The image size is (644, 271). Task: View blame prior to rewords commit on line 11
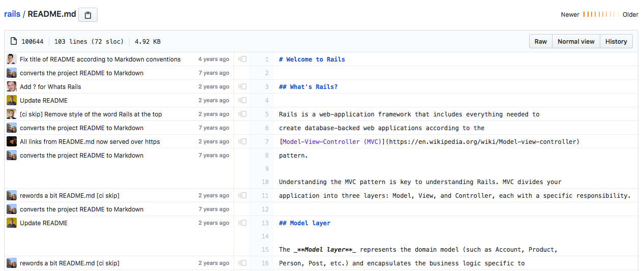pyautogui.click(x=242, y=195)
